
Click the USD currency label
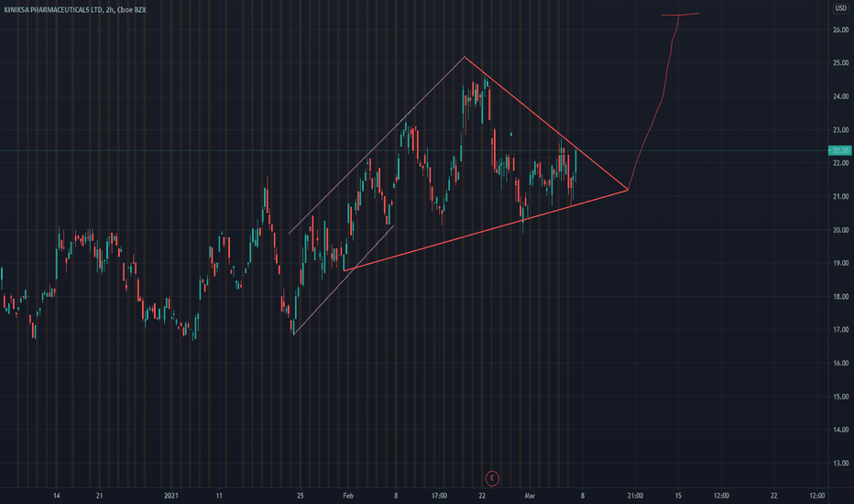tap(841, 8)
